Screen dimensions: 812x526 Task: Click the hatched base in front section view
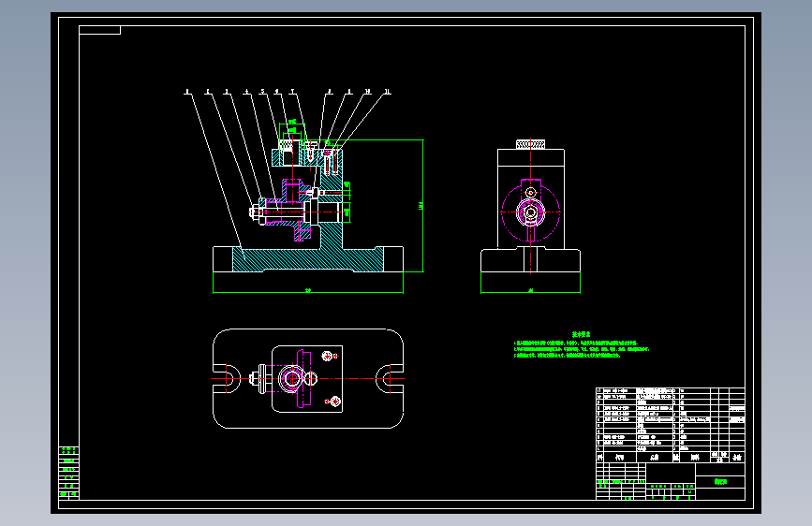308,259
